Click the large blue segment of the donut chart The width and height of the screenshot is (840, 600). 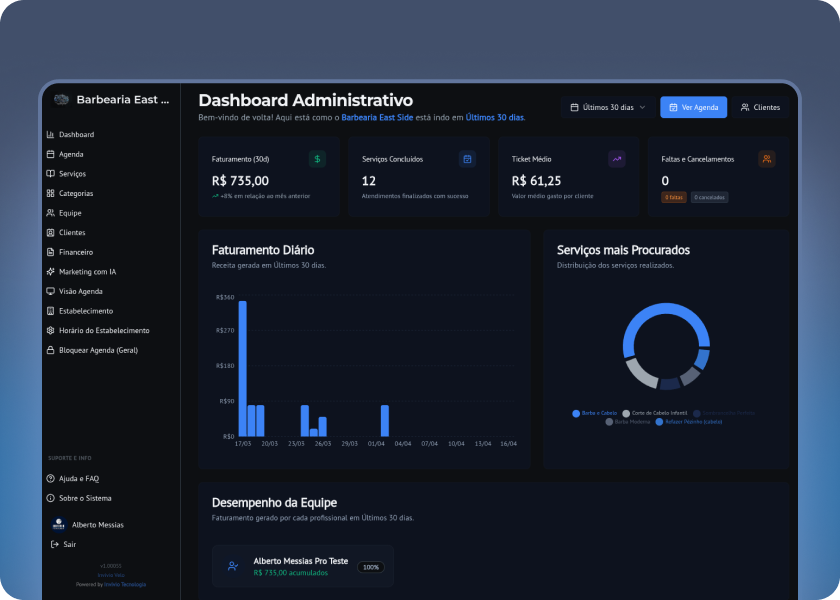click(x=666, y=310)
